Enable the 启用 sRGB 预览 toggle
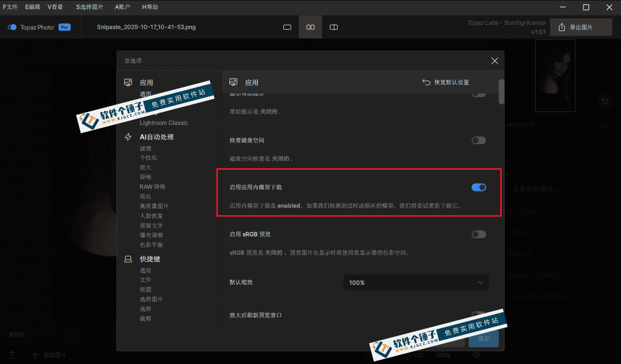This screenshot has width=621, height=364. pyautogui.click(x=478, y=234)
